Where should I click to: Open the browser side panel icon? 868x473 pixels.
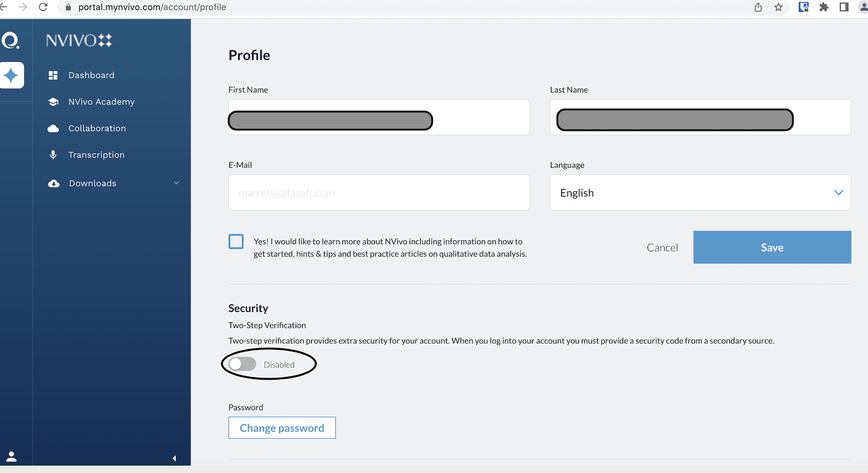pyautogui.click(x=844, y=7)
